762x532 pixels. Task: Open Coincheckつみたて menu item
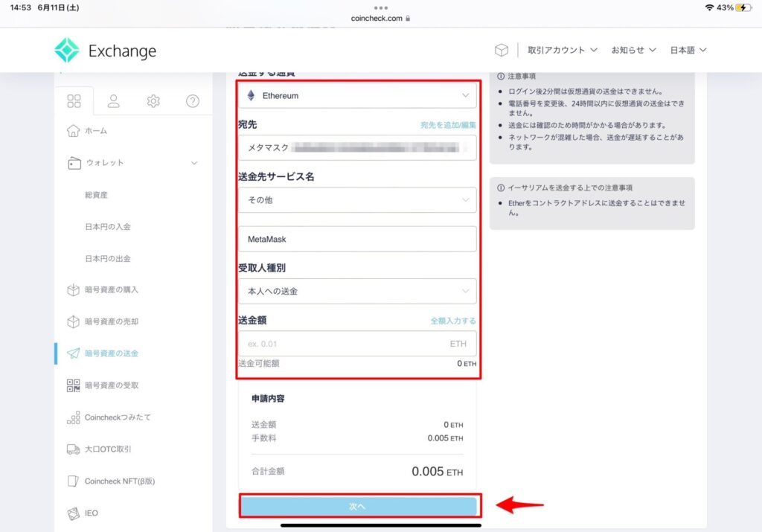[118, 417]
